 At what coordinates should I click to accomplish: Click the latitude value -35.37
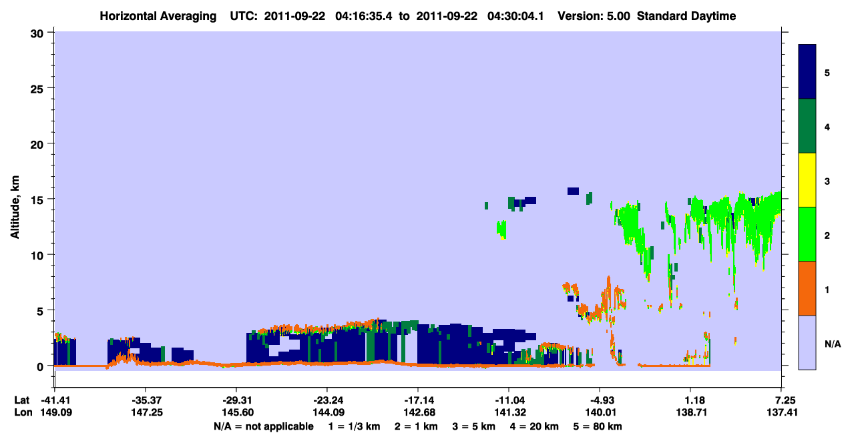145,400
